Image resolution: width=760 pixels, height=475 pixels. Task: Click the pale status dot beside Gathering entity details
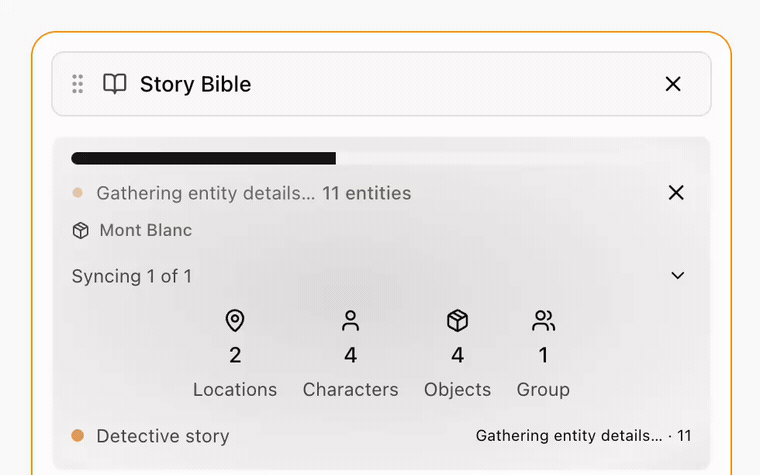click(78, 193)
